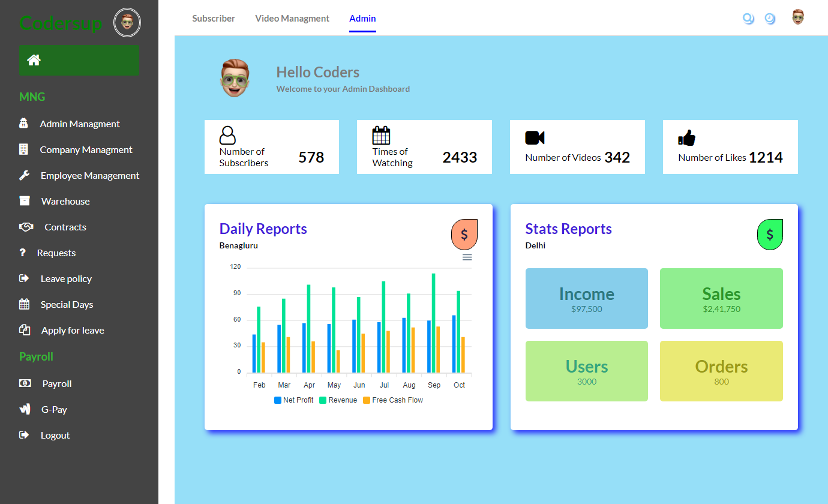Click the 2433 watching count
828x504 pixels.
point(460,157)
